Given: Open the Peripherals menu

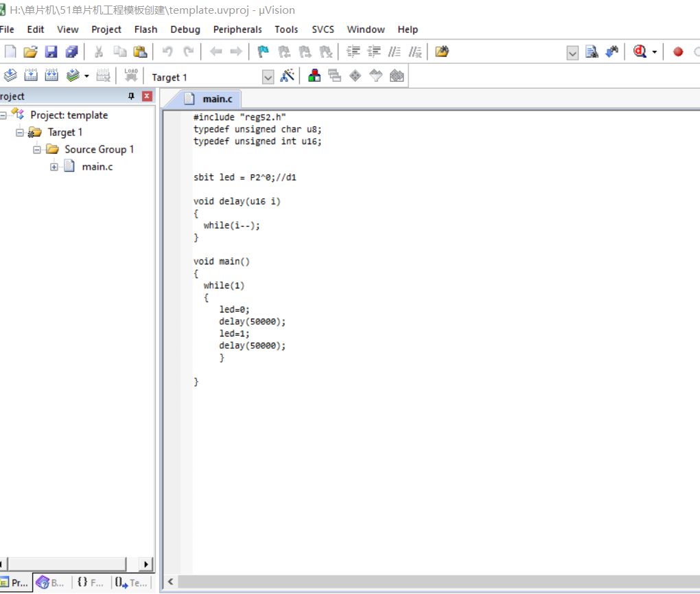Looking at the screenshot, I should (x=237, y=30).
